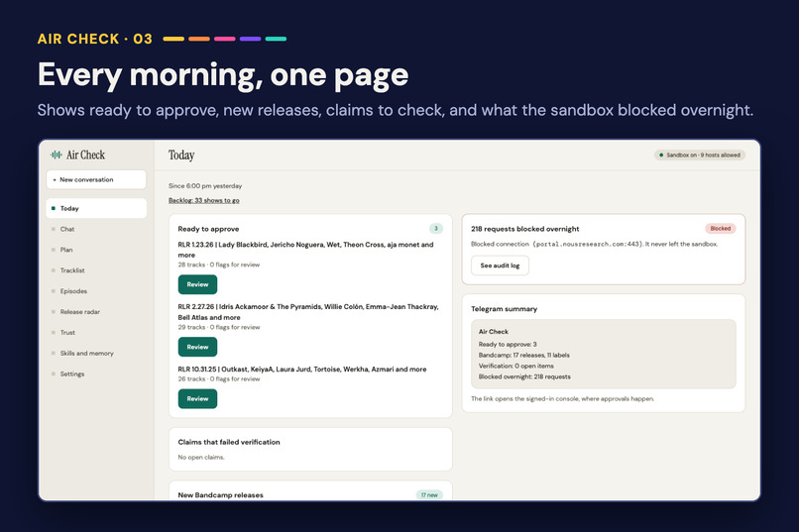Open the Episodes page

pyautogui.click(x=73, y=291)
